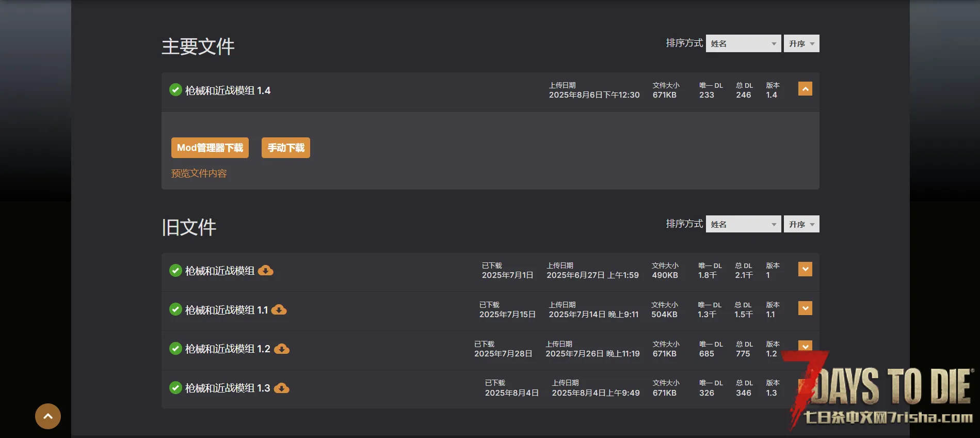Expand the first old file 枪械和近战模组 row
980x438 pixels.
pyautogui.click(x=805, y=269)
